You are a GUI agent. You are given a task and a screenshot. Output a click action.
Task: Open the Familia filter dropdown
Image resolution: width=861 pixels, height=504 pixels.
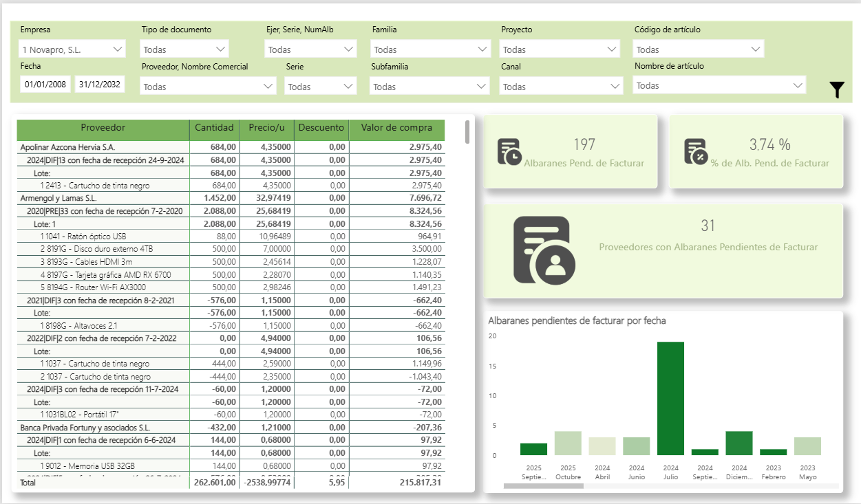pyautogui.click(x=430, y=50)
